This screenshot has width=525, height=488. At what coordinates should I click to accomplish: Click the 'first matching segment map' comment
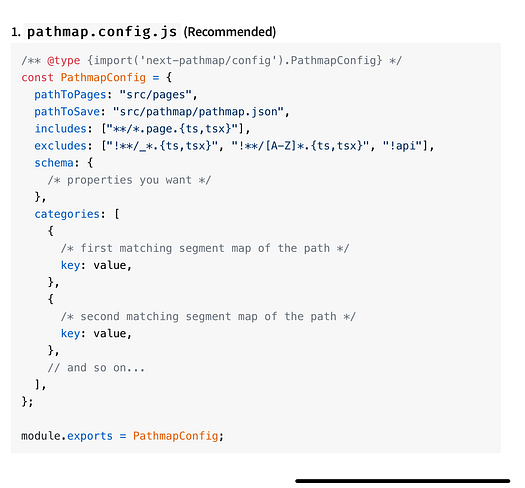coord(205,248)
